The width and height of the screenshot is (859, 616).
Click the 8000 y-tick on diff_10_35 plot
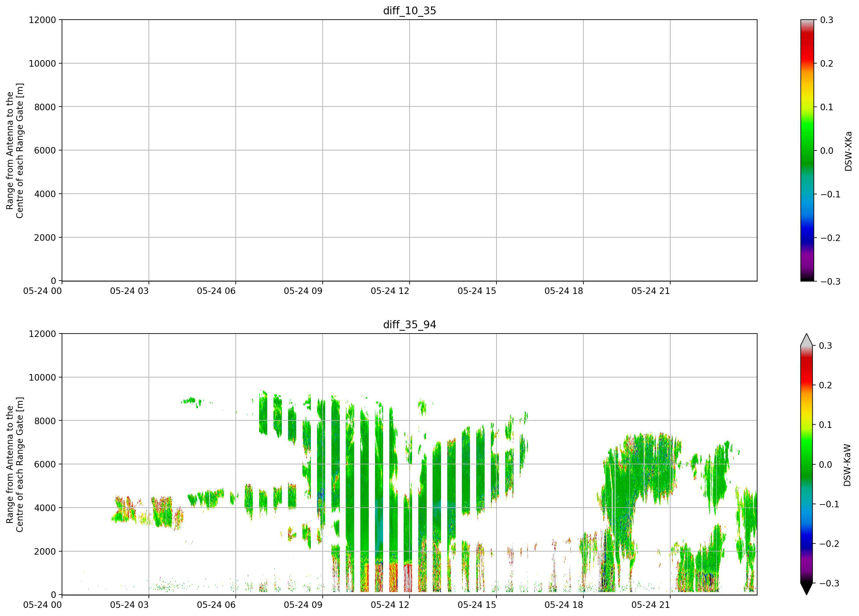[45, 107]
